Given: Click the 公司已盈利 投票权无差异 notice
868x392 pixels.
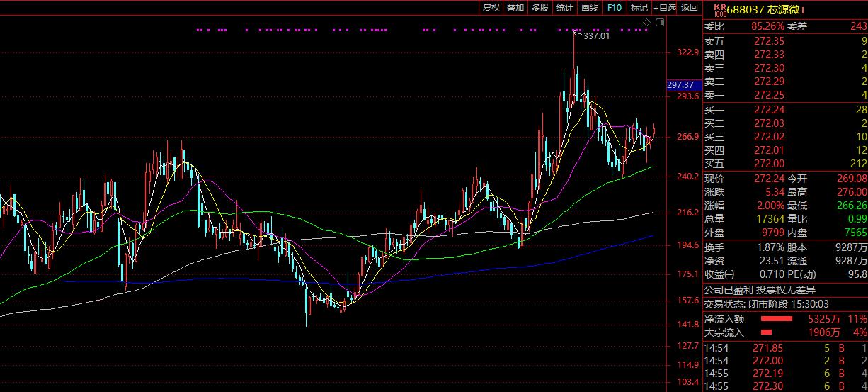Looking at the screenshot, I should (x=760, y=289).
